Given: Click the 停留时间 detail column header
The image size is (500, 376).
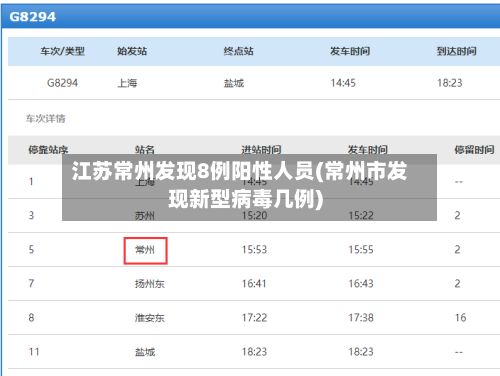Looking at the screenshot, I should pos(474,150).
